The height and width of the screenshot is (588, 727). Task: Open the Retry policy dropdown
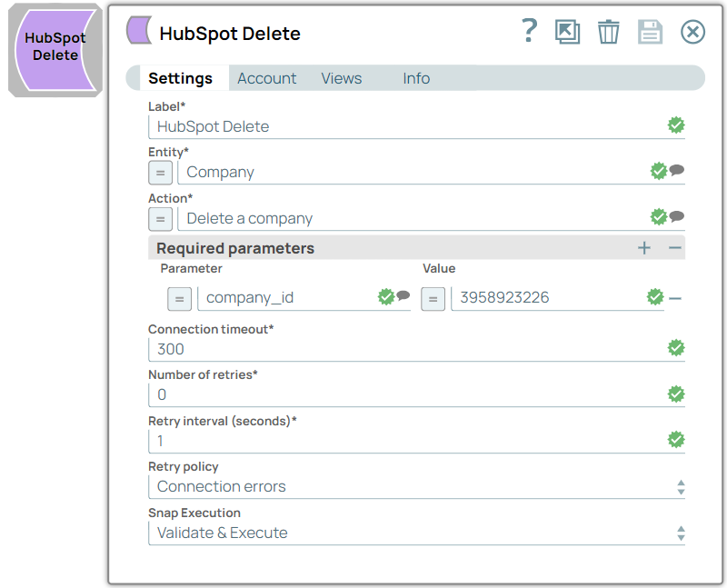point(416,486)
